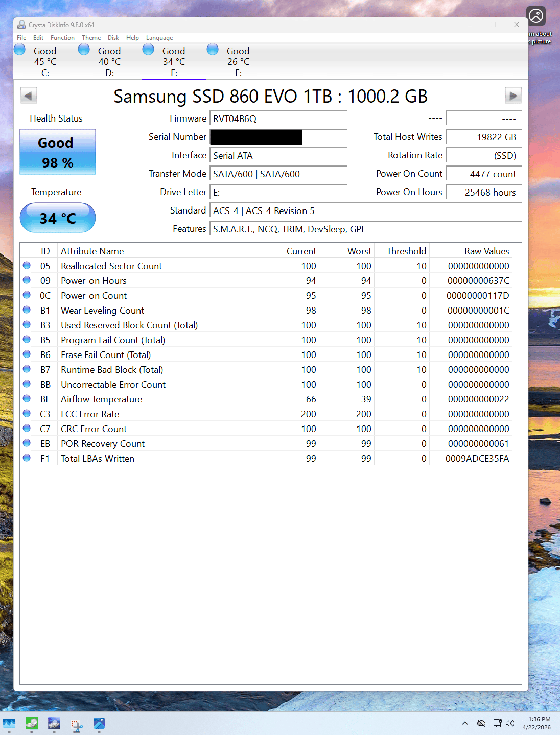Click status dot for Reallocated Sector Count
560x735 pixels.
point(27,265)
